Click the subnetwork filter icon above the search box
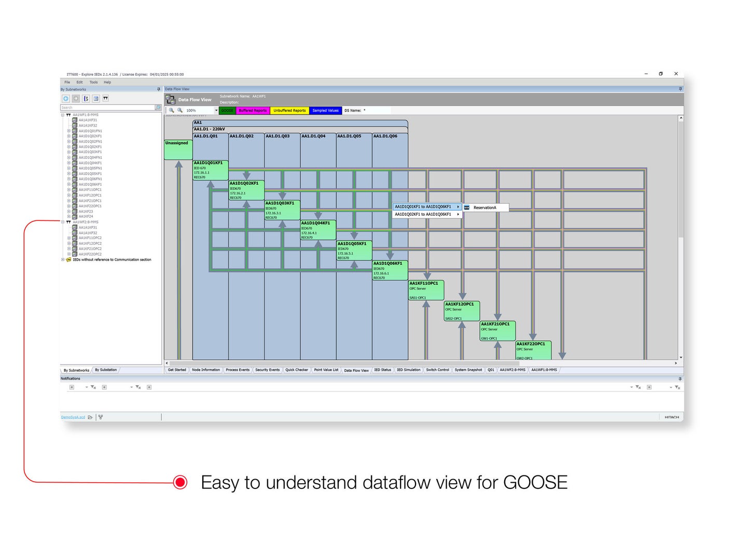Viewport: 747px width, 560px height. [105, 99]
